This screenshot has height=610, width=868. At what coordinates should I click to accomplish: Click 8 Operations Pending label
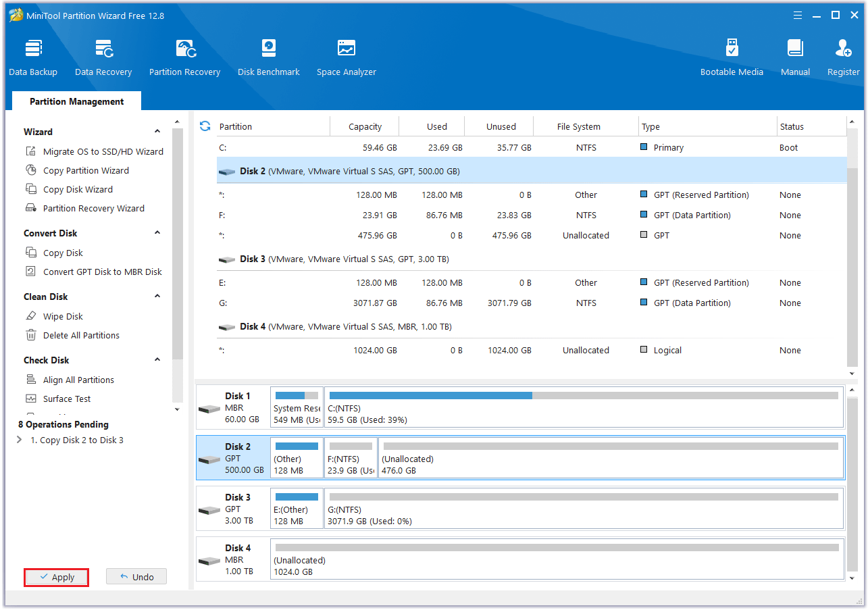63,425
